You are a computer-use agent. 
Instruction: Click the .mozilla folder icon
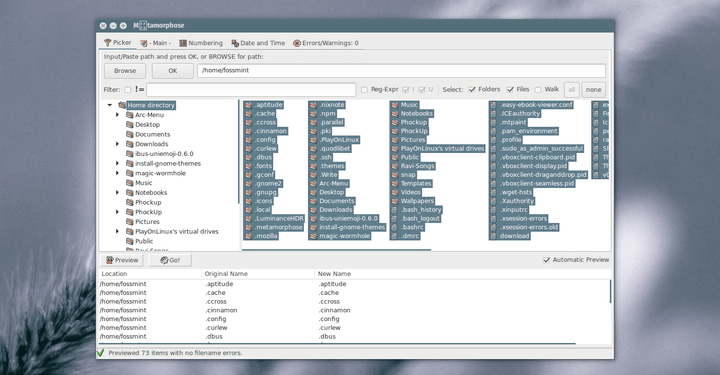click(248, 236)
